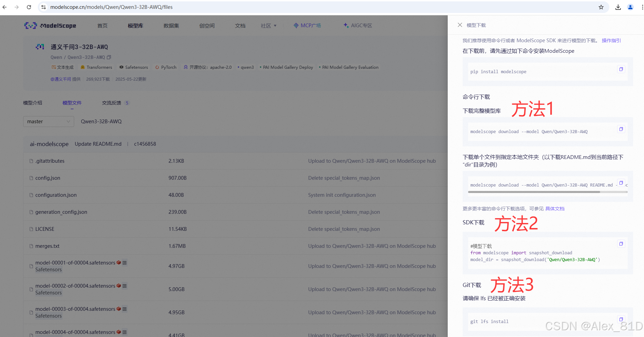Open the merges.txt file
The height and width of the screenshot is (337, 644).
coord(47,246)
